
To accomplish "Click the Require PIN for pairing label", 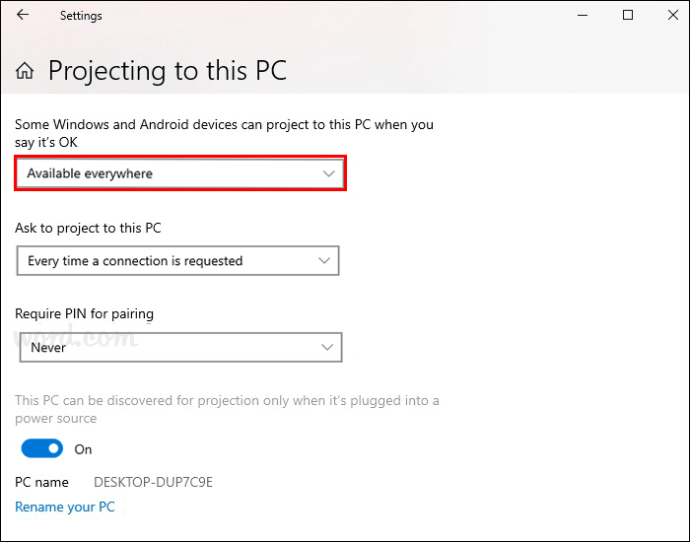I will (84, 314).
